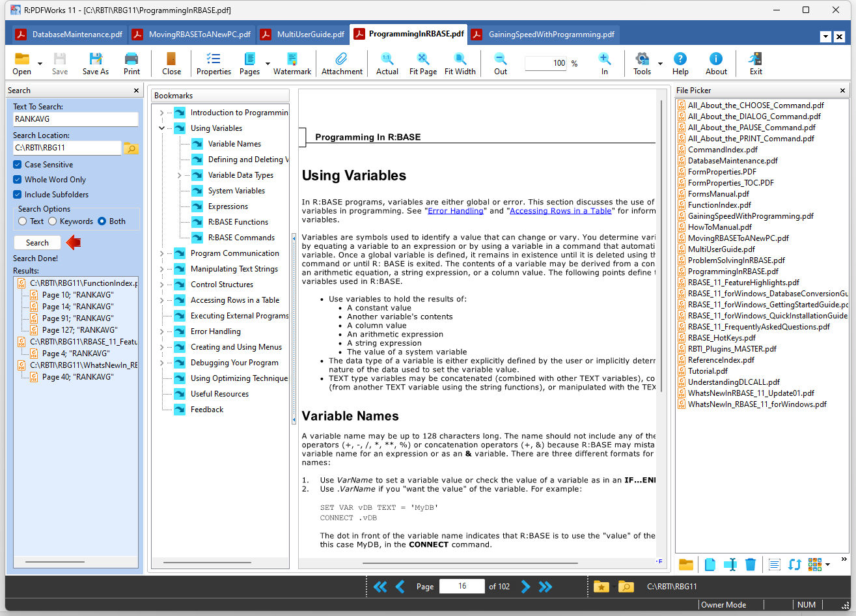Click the Fit Width zoom icon
Screen dimensions: 856x616
[x=460, y=59]
